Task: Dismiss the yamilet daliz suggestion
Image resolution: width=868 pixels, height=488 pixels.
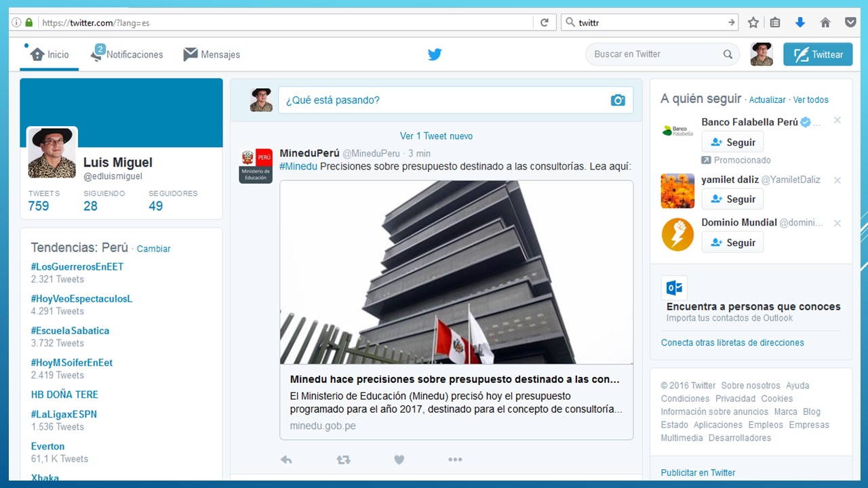Action: pyautogui.click(x=837, y=180)
